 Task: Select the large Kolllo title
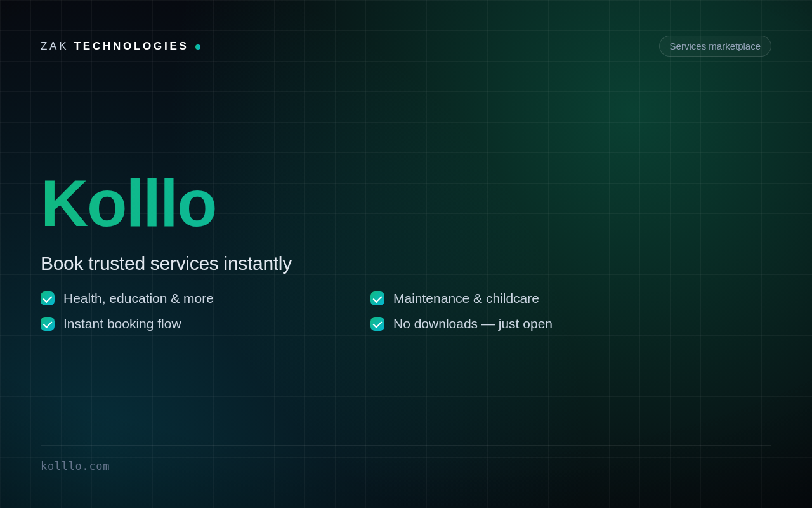pyautogui.click(x=128, y=203)
